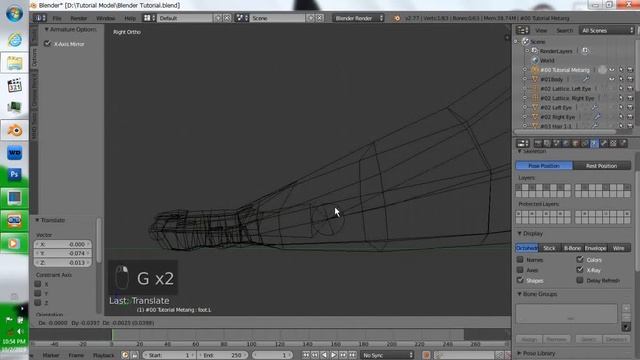Launch Internet Explorer from the taskbar

(x=15, y=40)
